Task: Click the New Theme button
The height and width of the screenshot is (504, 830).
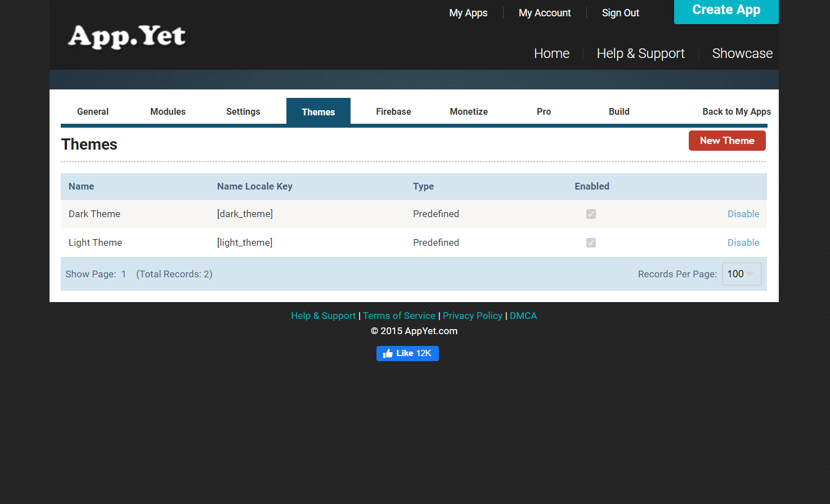Action: [x=727, y=141]
